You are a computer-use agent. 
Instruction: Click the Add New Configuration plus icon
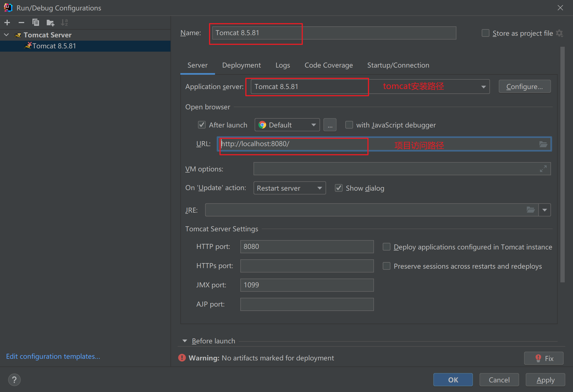click(7, 23)
